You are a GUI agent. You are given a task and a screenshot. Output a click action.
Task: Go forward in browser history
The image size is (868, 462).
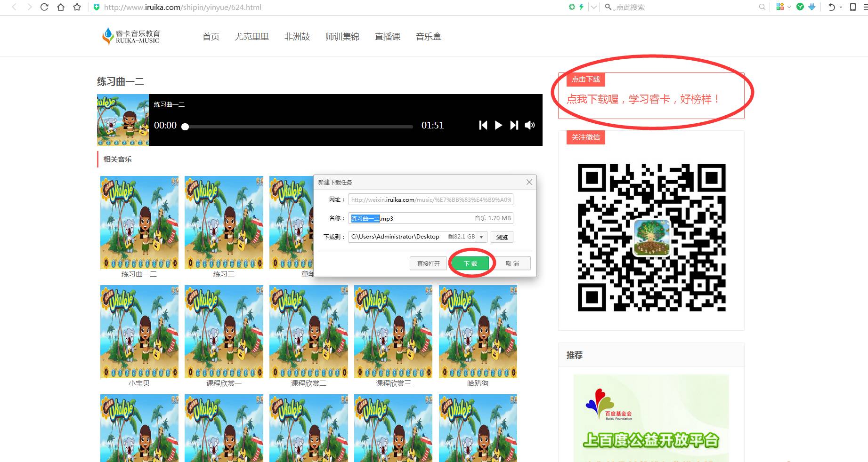coord(29,7)
